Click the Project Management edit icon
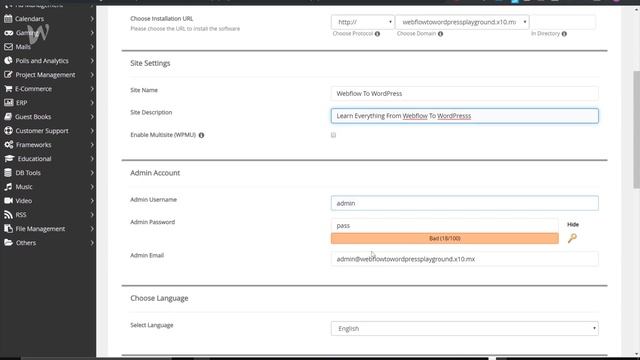This screenshot has height=360, width=640. (x=8, y=75)
